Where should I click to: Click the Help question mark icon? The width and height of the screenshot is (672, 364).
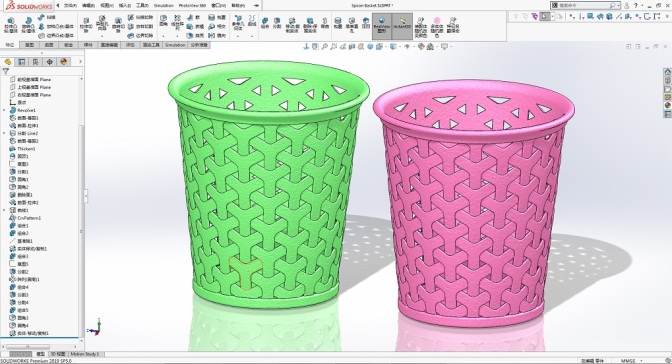[x=636, y=6]
